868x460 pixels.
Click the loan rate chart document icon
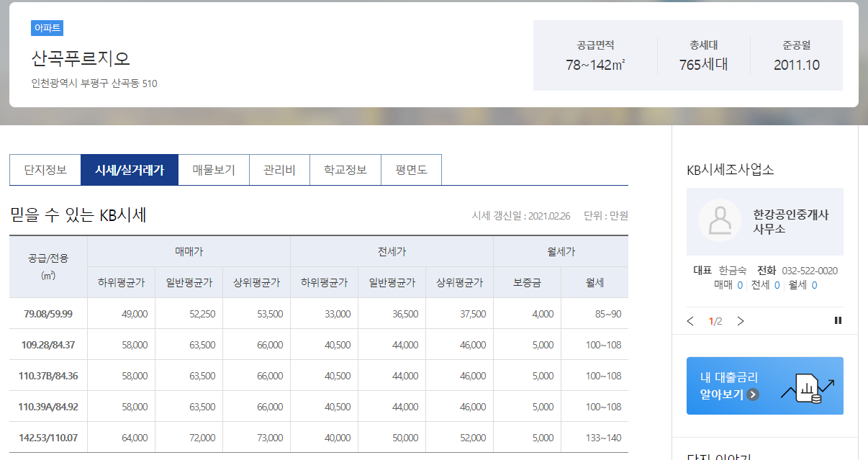(808, 387)
